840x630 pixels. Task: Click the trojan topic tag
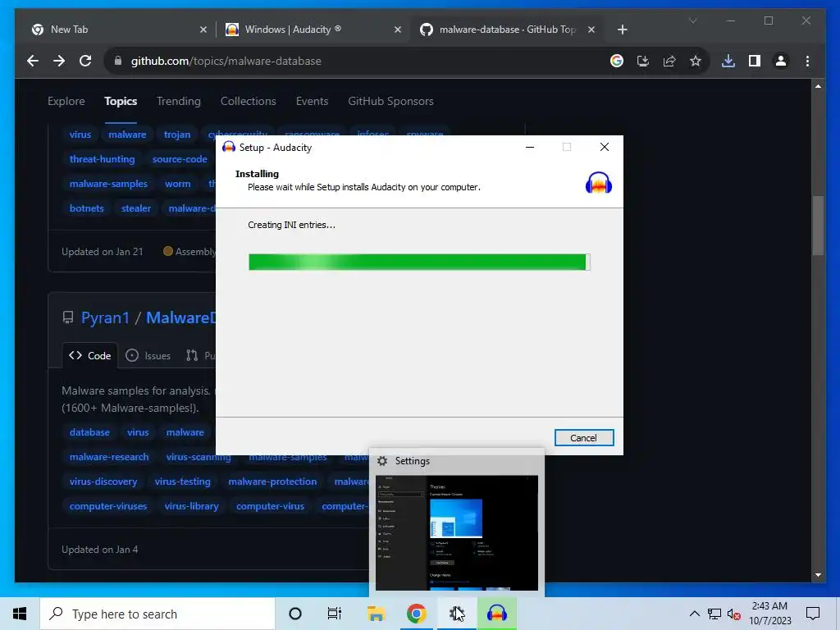coord(177,135)
